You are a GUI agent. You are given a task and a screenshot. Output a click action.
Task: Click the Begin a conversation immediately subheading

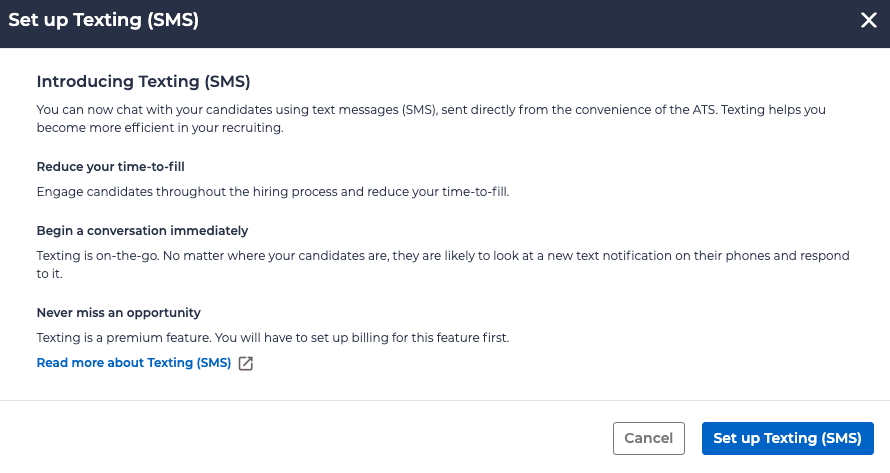(x=142, y=230)
